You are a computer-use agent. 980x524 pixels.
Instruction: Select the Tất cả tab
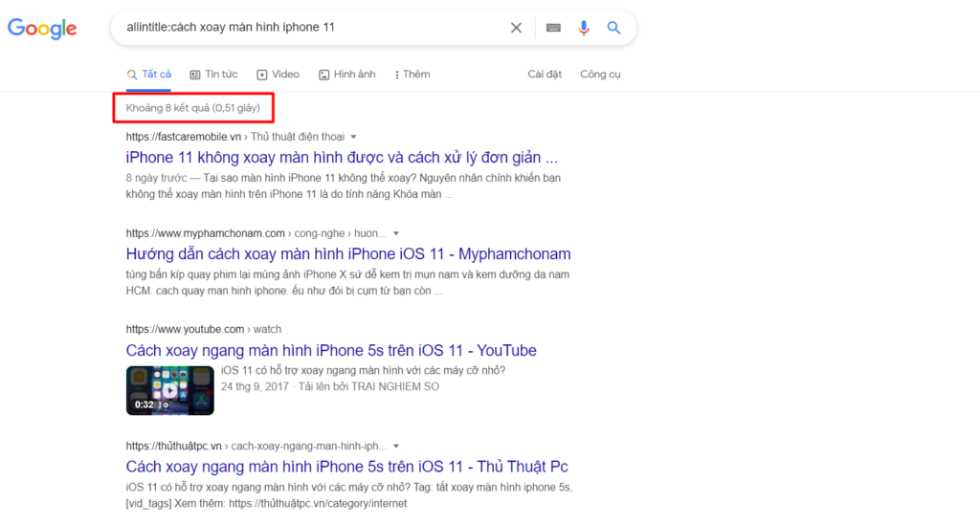[x=148, y=75]
